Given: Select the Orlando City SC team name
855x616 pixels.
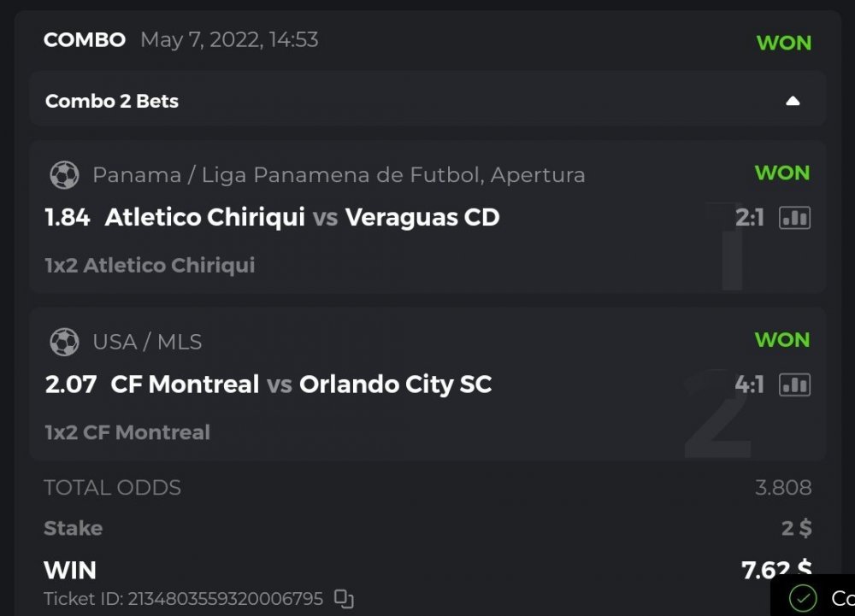Looking at the screenshot, I should point(395,384).
